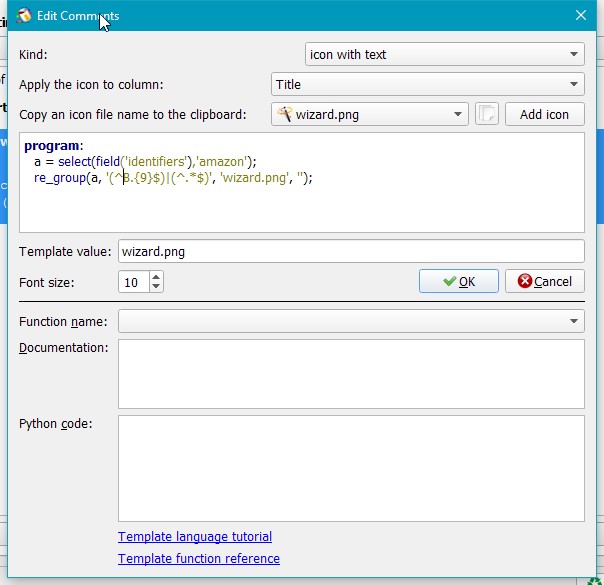Click the Add icon button
Image resolution: width=604 pixels, height=585 pixels.
tap(545, 114)
